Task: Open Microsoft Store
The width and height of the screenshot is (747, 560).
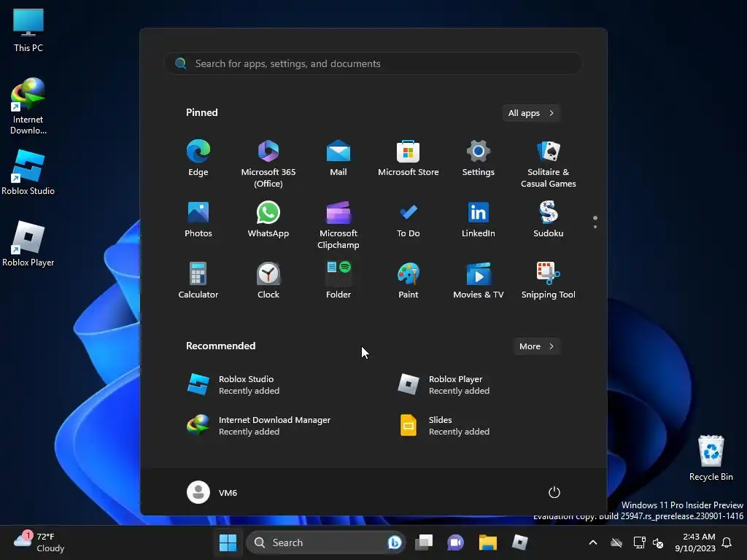Action: (x=409, y=158)
